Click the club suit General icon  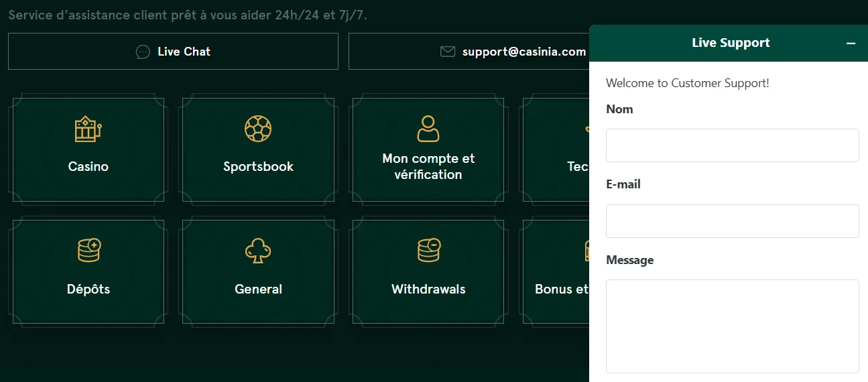[x=258, y=251]
